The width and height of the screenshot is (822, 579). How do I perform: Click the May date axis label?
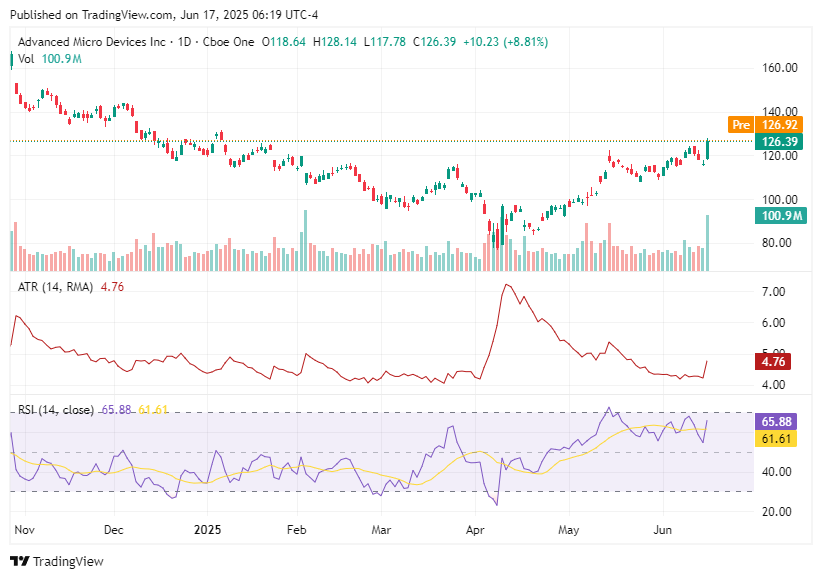[x=569, y=530]
